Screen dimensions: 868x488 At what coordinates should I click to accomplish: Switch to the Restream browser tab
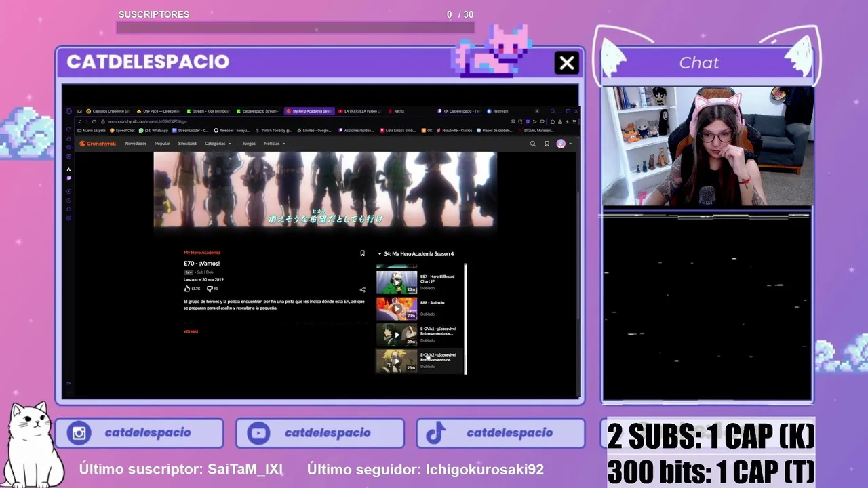[498, 111]
